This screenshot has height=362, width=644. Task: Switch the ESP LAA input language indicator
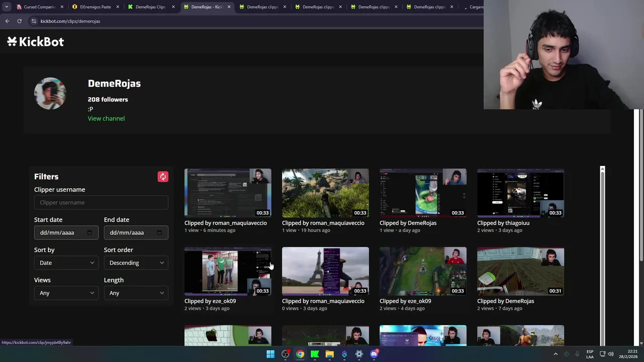pyautogui.click(x=590, y=354)
